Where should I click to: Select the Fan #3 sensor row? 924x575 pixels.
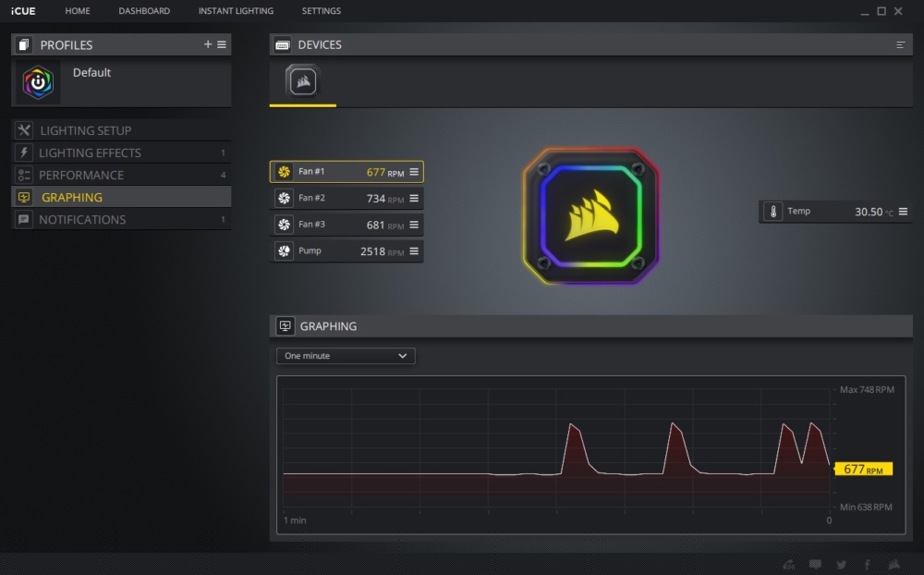[x=346, y=225]
